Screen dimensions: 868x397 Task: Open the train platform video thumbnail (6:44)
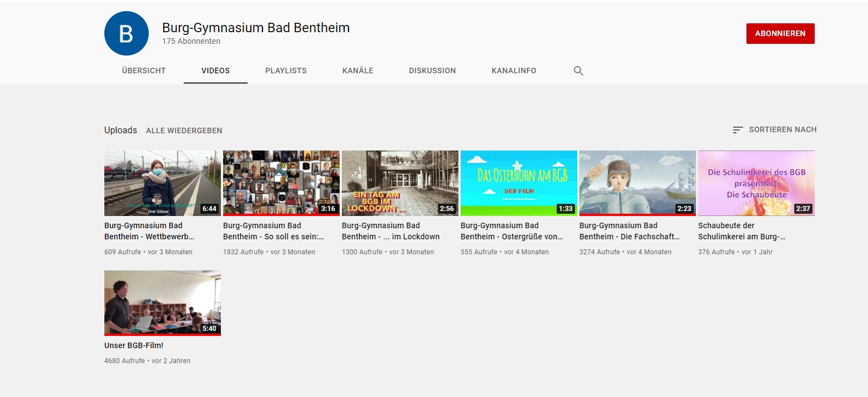click(163, 183)
